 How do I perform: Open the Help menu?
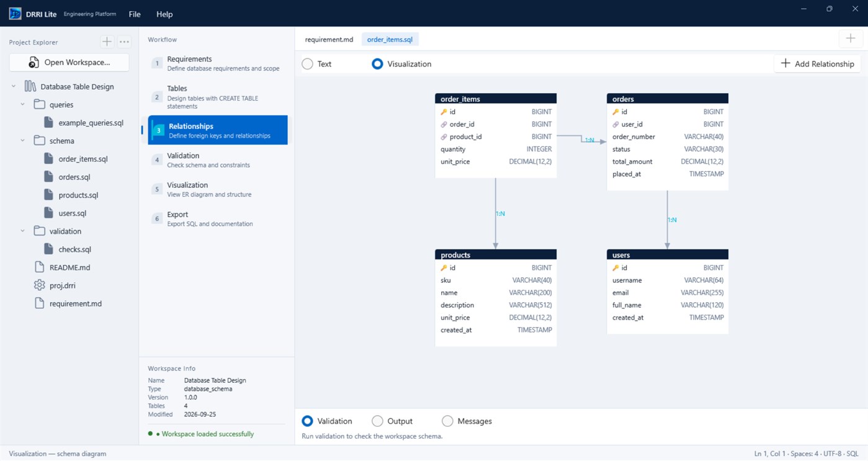click(164, 14)
